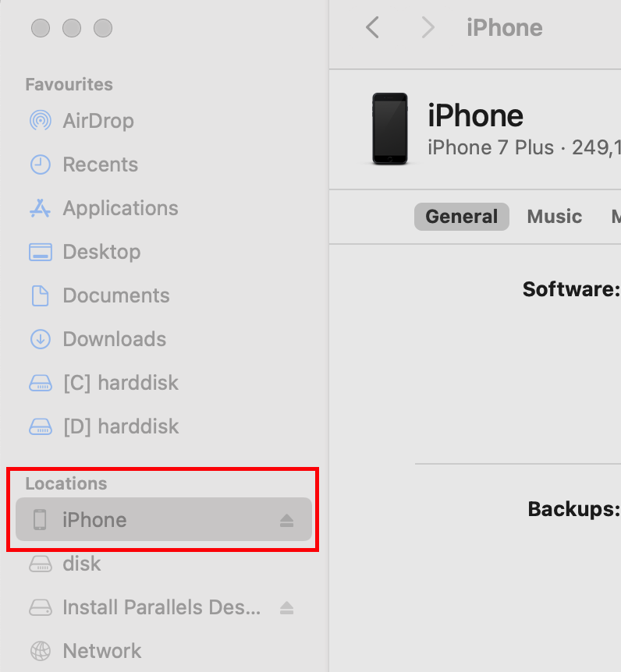Go back using the left chevron
The height and width of the screenshot is (672, 621).
tap(373, 28)
